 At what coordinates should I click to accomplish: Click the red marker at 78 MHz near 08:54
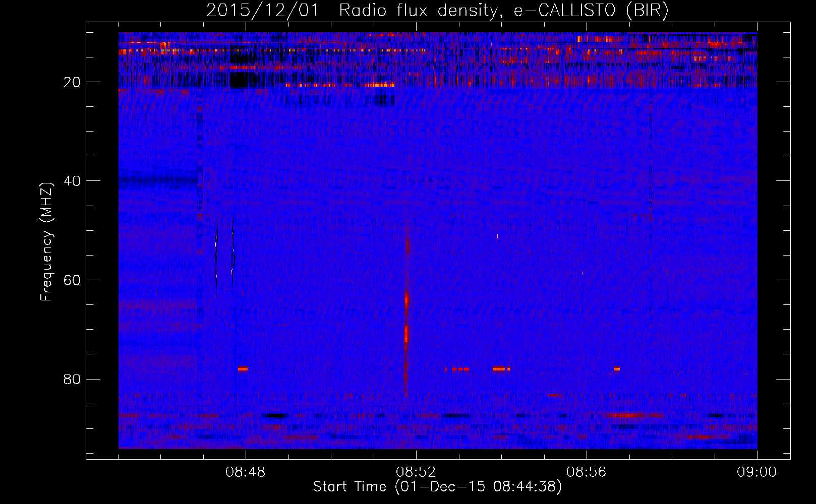(499, 369)
